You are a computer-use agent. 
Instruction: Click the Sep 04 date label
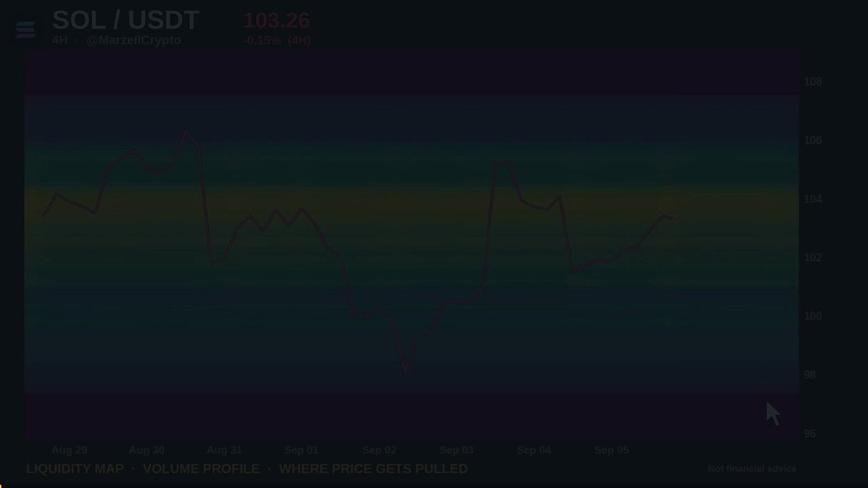coord(534,450)
